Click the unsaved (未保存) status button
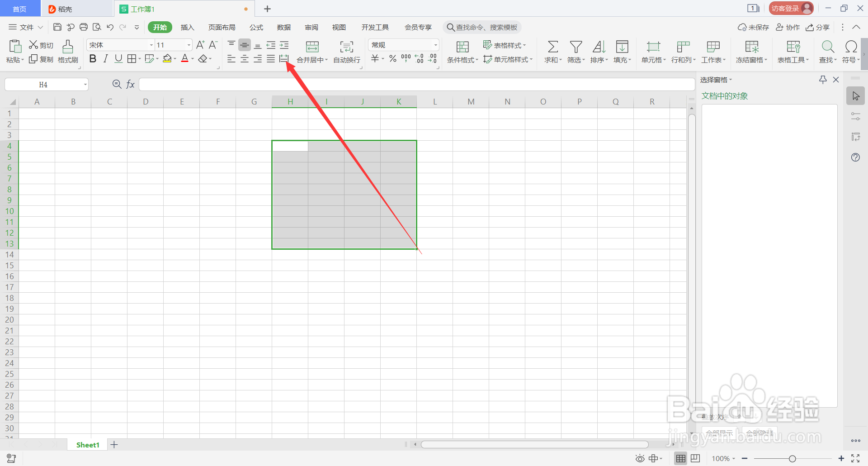 tap(753, 28)
